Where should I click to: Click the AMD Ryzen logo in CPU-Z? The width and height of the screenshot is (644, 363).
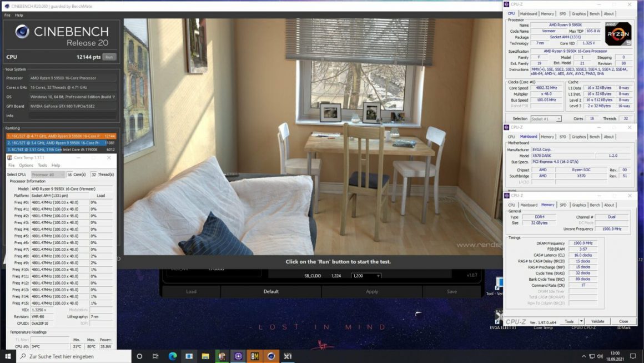[x=618, y=34]
